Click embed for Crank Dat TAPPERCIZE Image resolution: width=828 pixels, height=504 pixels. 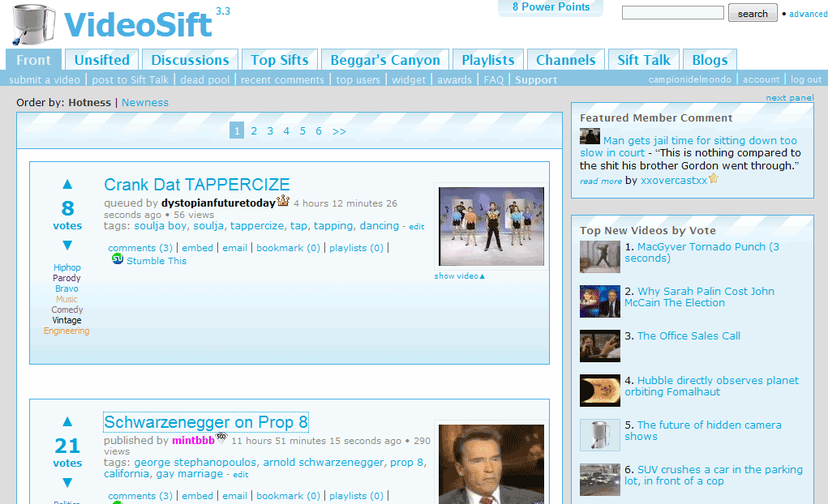pyautogui.click(x=198, y=248)
